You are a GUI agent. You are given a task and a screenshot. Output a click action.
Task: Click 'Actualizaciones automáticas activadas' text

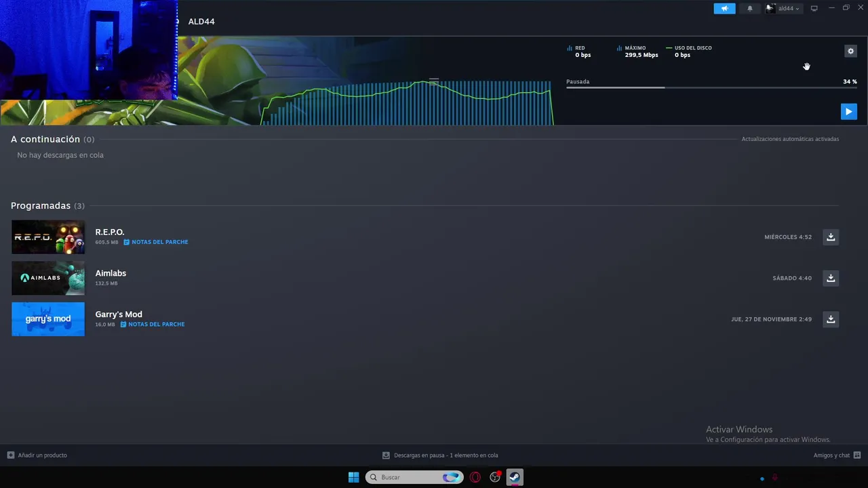790,139
